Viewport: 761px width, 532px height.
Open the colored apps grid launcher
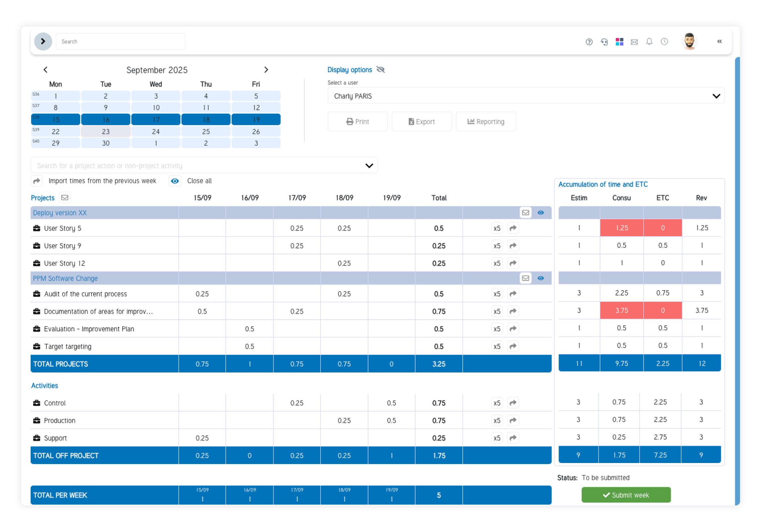point(619,41)
